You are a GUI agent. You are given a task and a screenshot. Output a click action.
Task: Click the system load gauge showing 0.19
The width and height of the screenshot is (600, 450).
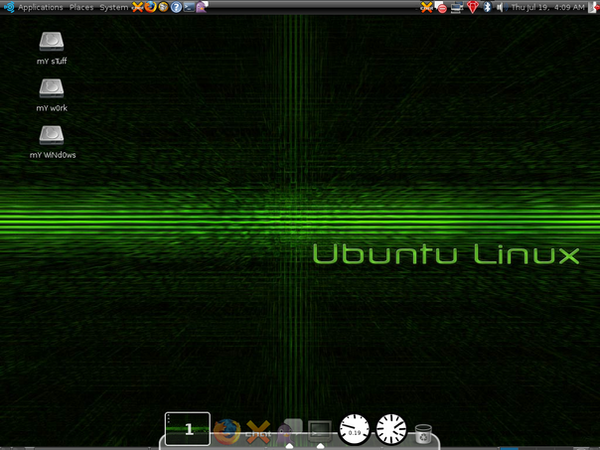[x=355, y=429]
